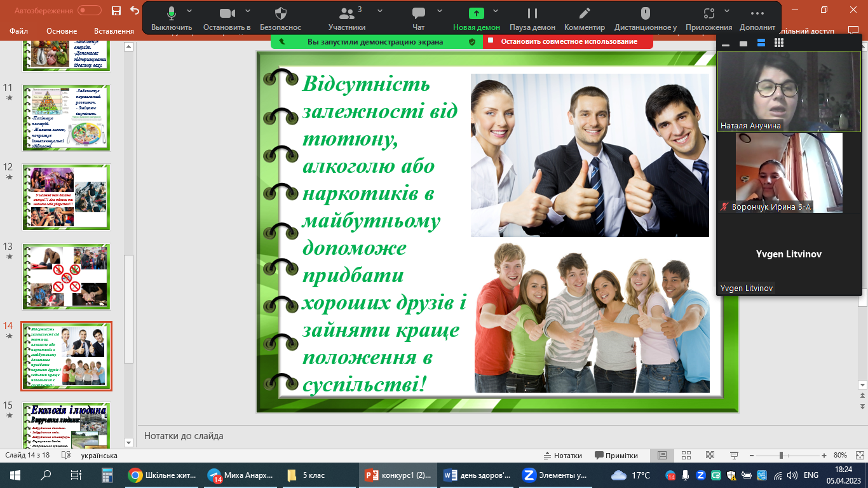This screenshot has height=488, width=868.
Task: Select slide 11 thumbnail
Action: [x=66, y=118]
